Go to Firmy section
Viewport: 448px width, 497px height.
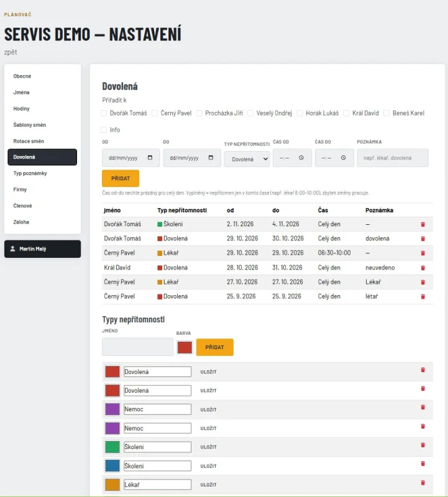pyautogui.click(x=42, y=189)
